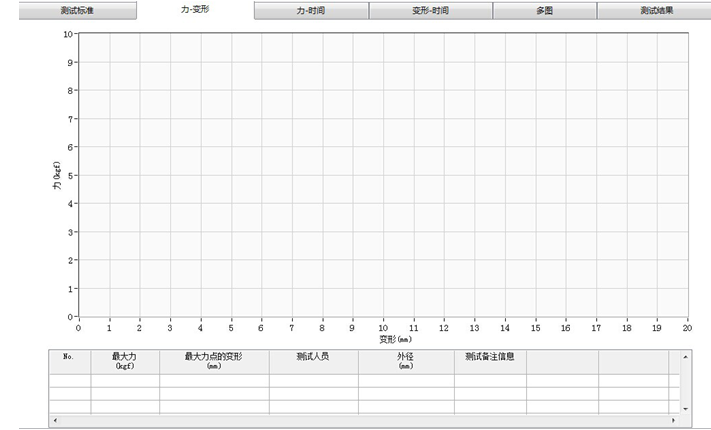Select the 最大力点的变形 column header
The width and height of the screenshot is (711, 430).
[213, 361]
